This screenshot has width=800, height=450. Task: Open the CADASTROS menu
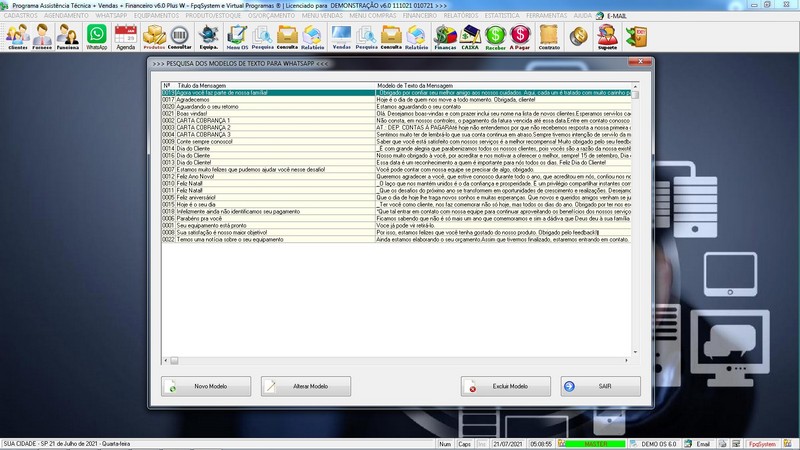(x=20, y=16)
